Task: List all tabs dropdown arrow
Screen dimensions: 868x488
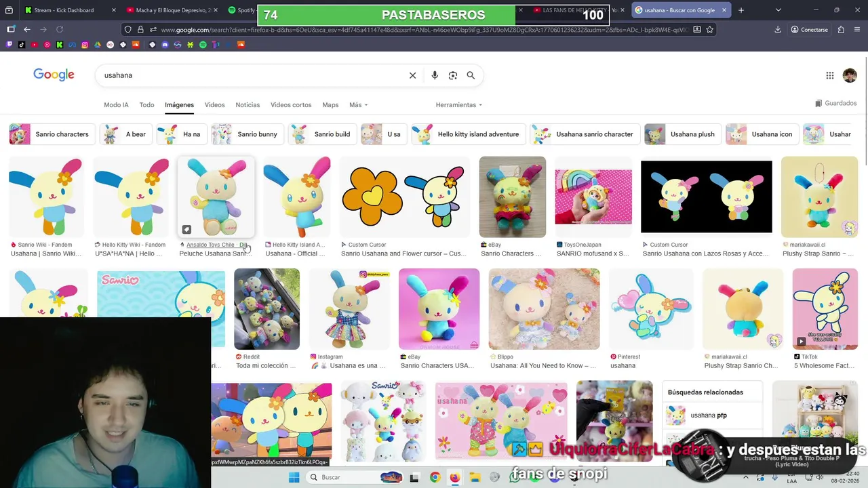Action: pyautogui.click(x=778, y=10)
